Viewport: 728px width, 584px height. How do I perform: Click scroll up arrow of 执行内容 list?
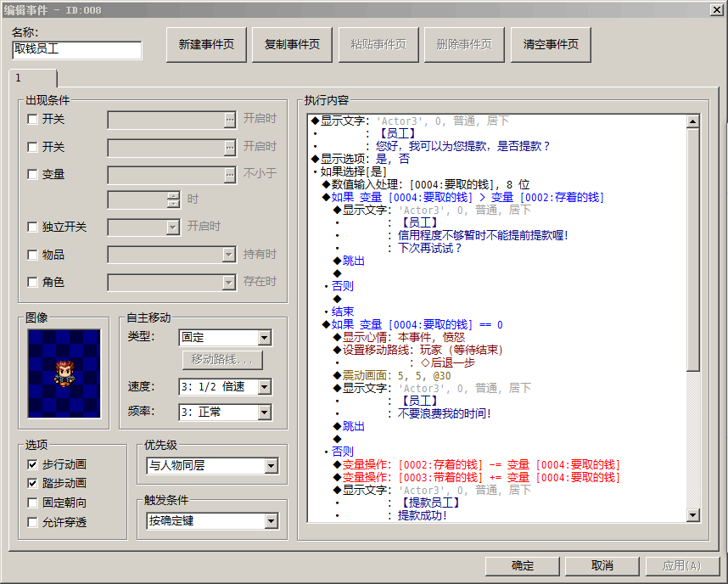pyautogui.click(x=692, y=121)
